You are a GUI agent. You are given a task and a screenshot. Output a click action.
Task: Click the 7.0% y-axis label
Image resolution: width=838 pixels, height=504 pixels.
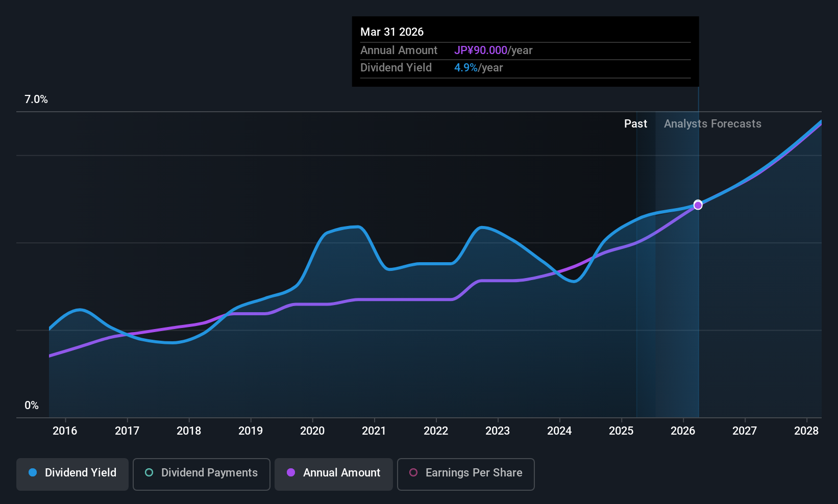(36, 99)
